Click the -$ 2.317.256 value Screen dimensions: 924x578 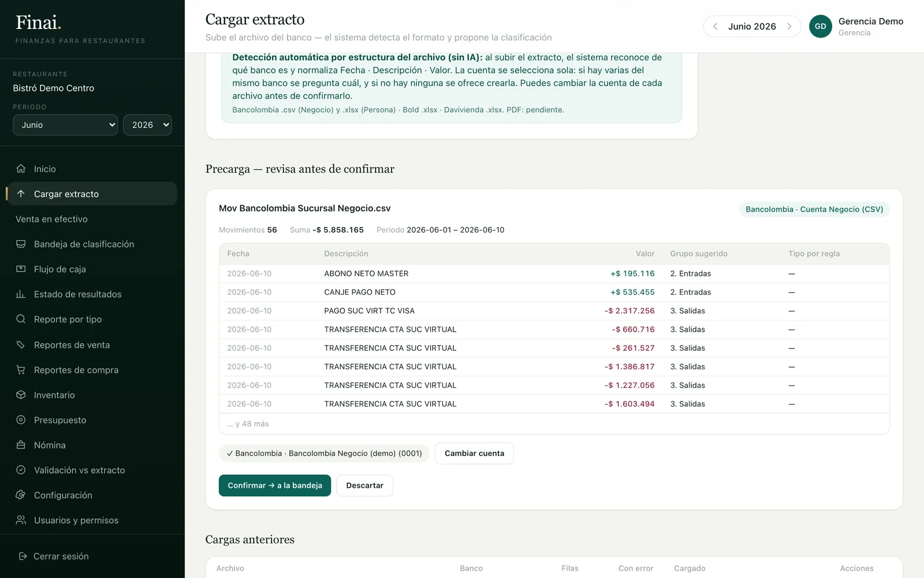[629, 311]
